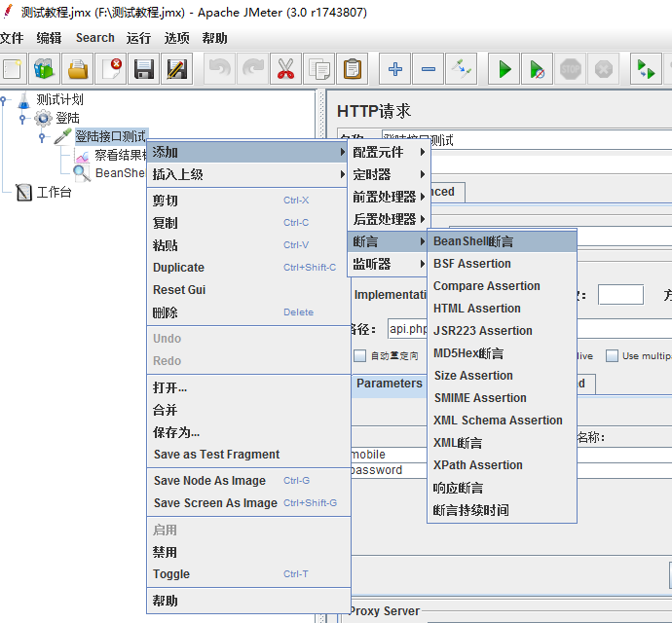Image resolution: width=672 pixels, height=623 pixels.
Task: Click the New test plan toolbar icon
Action: [x=12, y=68]
